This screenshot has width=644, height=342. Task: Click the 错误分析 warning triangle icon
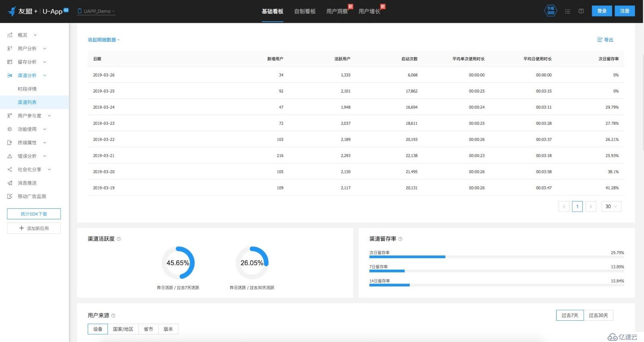click(10, 156)
